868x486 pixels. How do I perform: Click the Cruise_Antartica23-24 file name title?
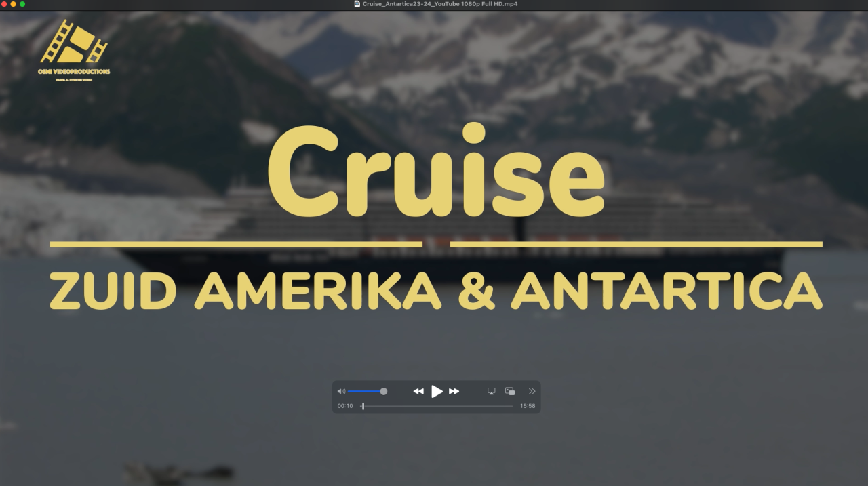click(x=440, y=4)
